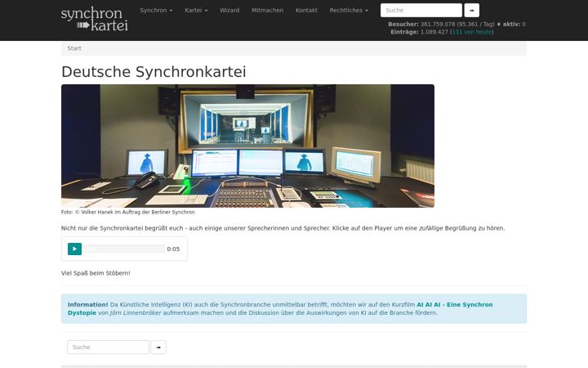Play the random greeting audio

[74, 249]
